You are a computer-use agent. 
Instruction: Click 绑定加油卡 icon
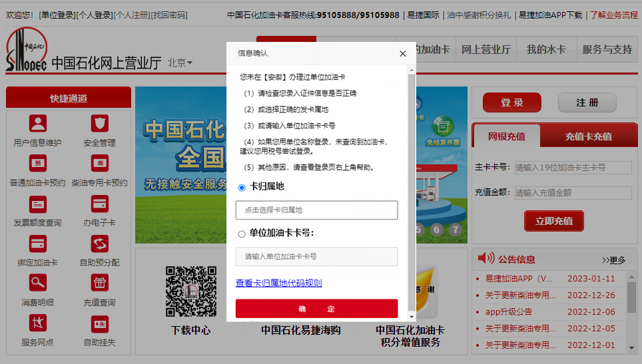pos(38,244)
